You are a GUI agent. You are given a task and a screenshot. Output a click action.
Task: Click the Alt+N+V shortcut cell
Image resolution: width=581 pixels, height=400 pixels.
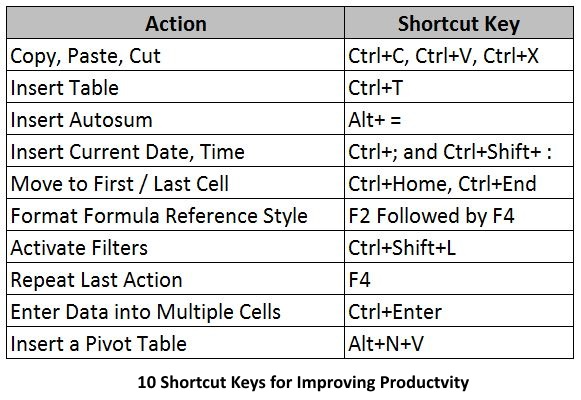click(459, 343)
